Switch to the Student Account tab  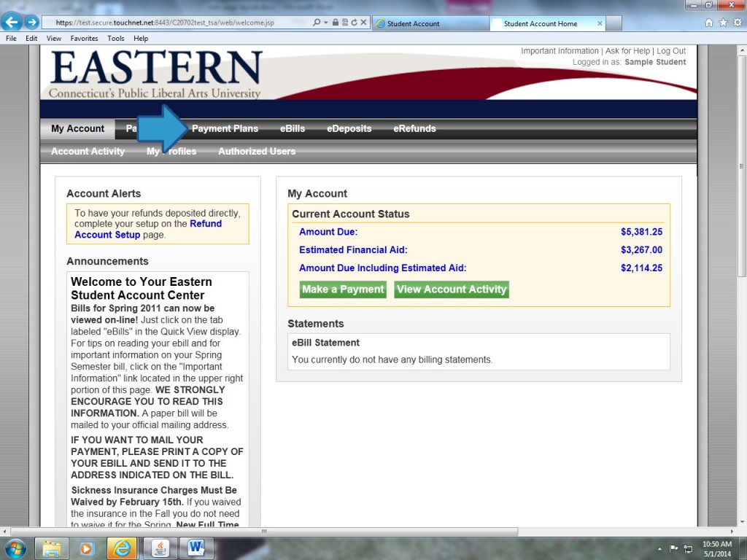[x=430, y=23]
